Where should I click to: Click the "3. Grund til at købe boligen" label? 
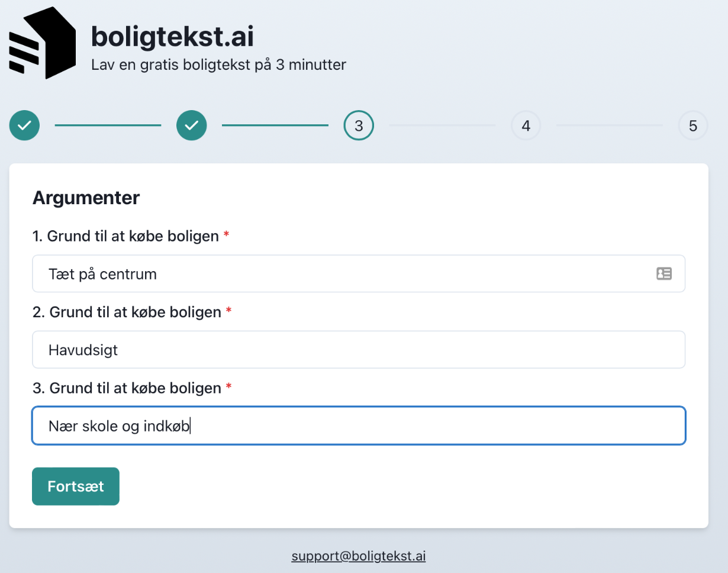[127, 388]
